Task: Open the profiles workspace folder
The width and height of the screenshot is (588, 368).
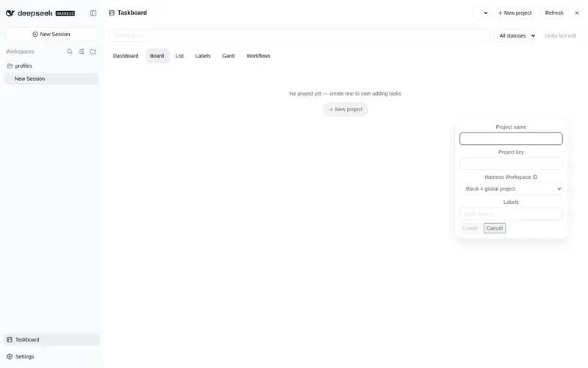Action: pos(51,66)
